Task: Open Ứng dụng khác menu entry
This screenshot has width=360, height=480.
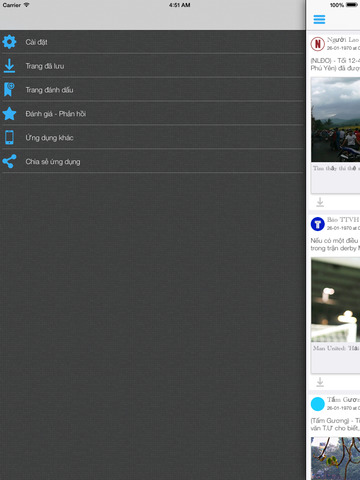Action: click(153, 138)
